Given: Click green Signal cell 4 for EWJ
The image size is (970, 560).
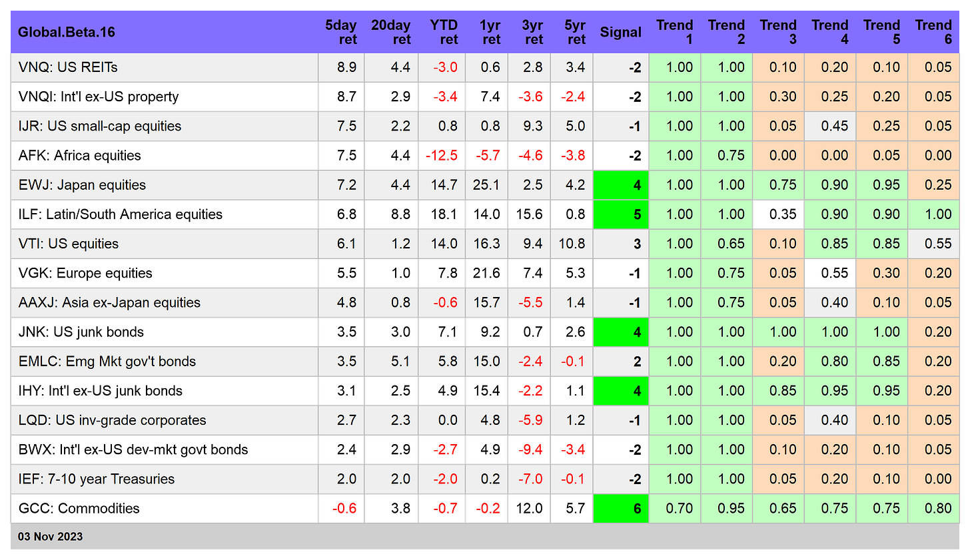Looking at the screenshot, I should click(621, 185).
